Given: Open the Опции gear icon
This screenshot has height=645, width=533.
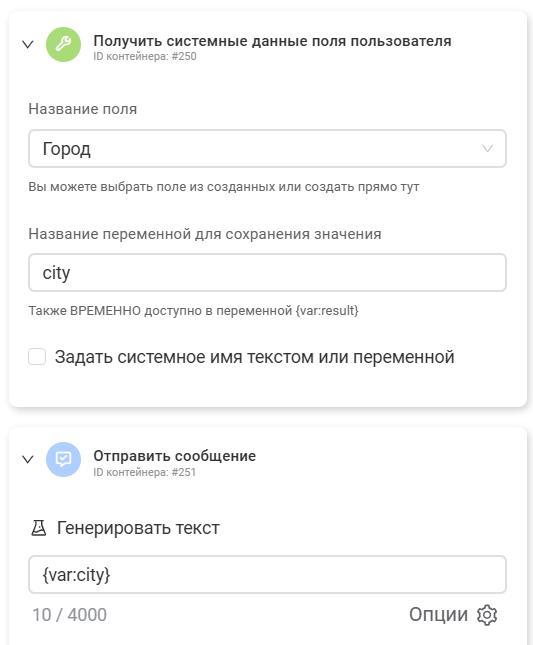Looking at the screenshot, I should coord(487,615).
